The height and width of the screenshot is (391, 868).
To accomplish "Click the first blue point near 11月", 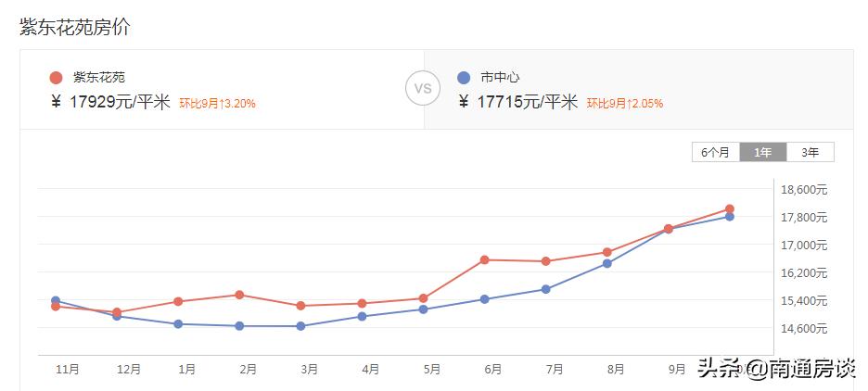I will coord(56,300).
